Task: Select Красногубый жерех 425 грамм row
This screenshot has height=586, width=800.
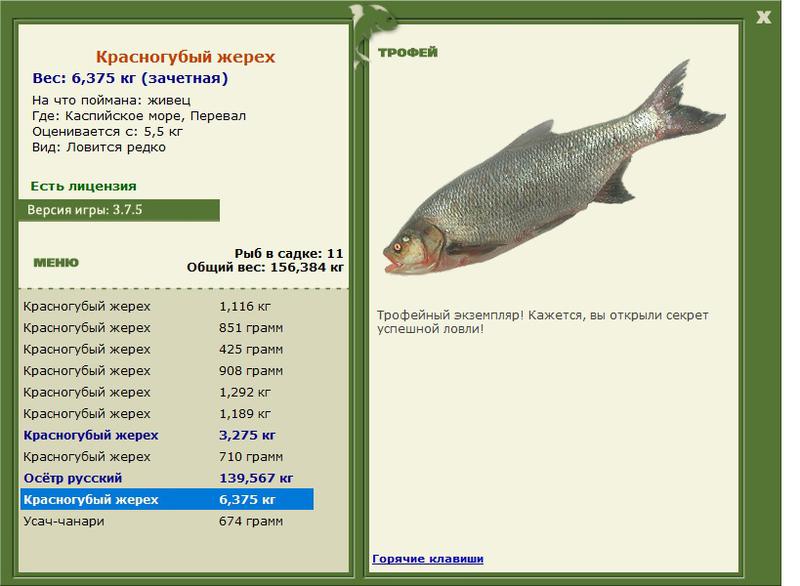Action: tap(167, 349)
